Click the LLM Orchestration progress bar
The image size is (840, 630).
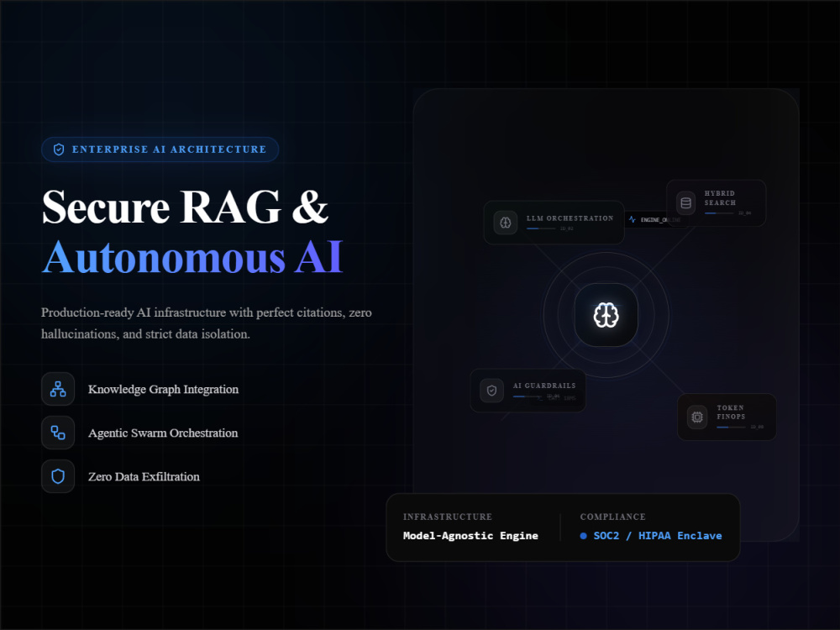[x=541, y=228]
